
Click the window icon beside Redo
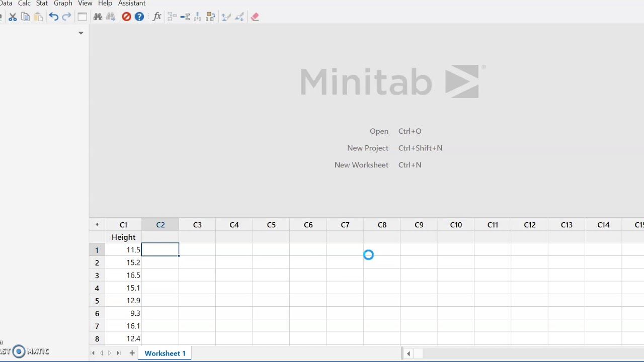point(82,17)
